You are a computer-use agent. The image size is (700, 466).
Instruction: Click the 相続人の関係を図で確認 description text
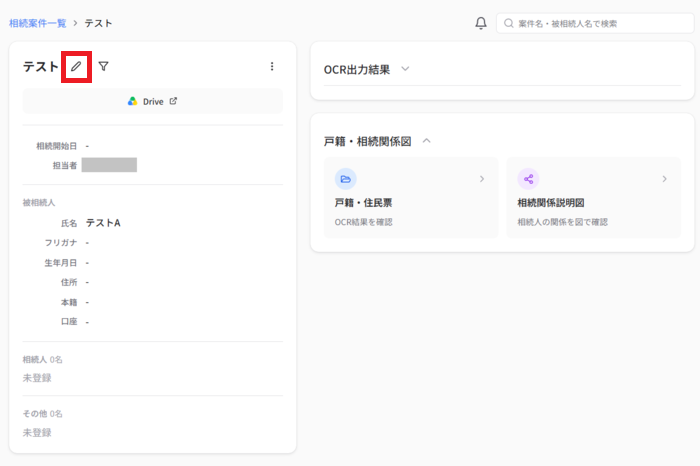562,222
